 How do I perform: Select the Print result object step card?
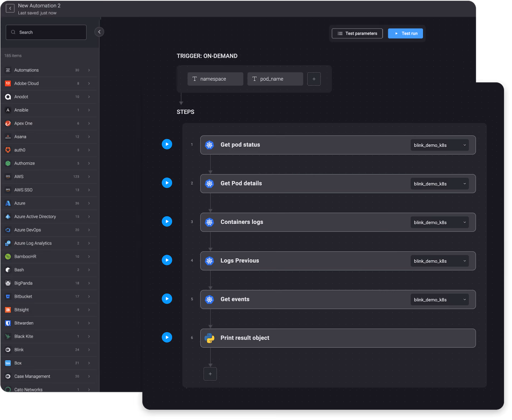point(338,338)
